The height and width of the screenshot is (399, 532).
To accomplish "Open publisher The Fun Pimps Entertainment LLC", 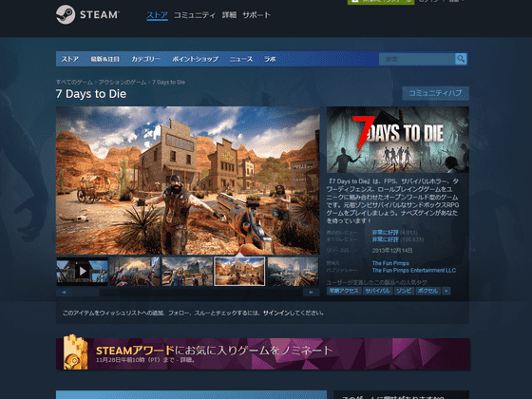I will [414, 271].
